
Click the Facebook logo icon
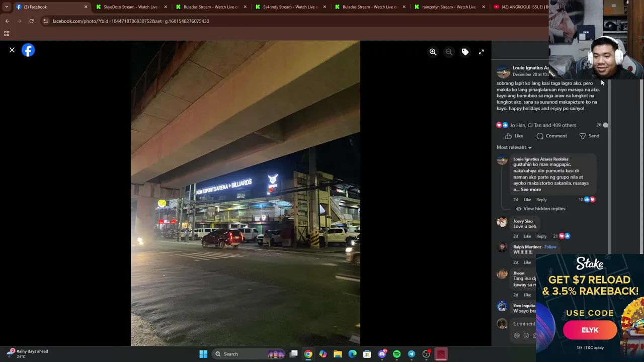coord(28,50)
